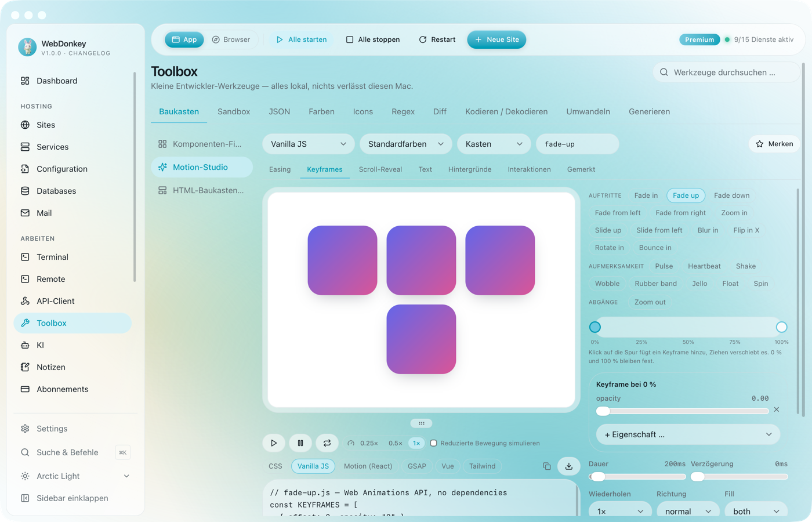Play the animation preview
This screenshot has height=522, width=812.
274,443
